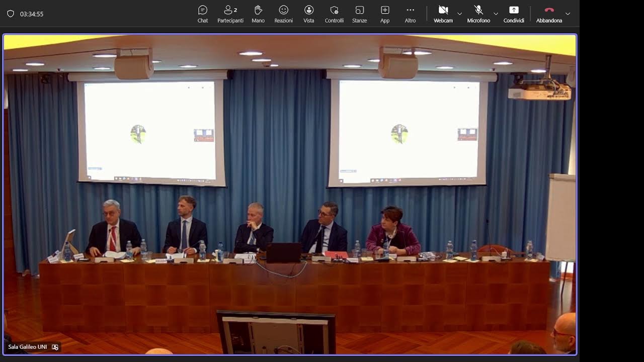Open the Stanze breakout rooms
Image resolution: width=644 pixels, height=362 pixels.
(359, 14)
